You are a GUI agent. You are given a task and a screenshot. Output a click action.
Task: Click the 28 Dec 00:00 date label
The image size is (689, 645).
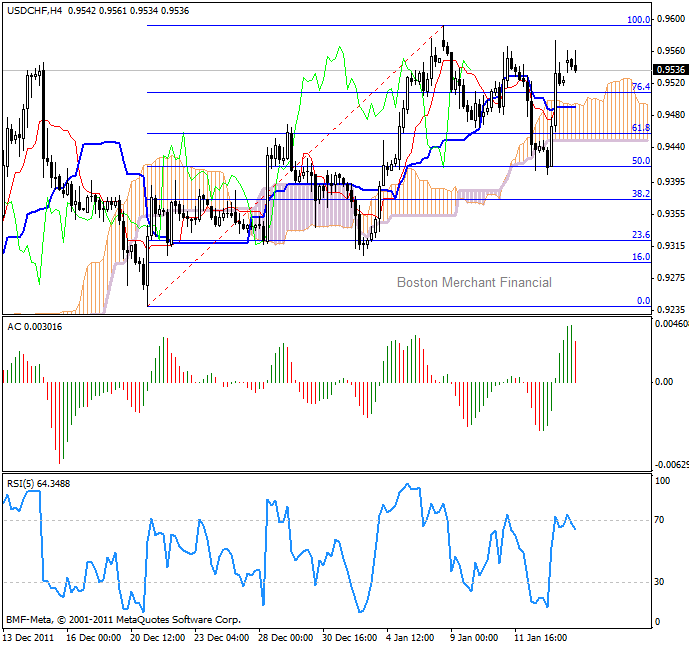tap(286, 638)
